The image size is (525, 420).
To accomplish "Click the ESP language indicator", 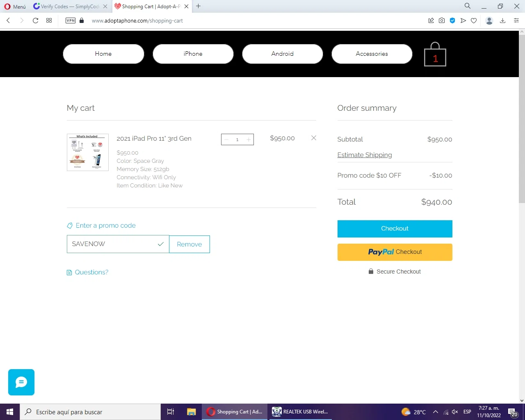I will coord(467,412).
